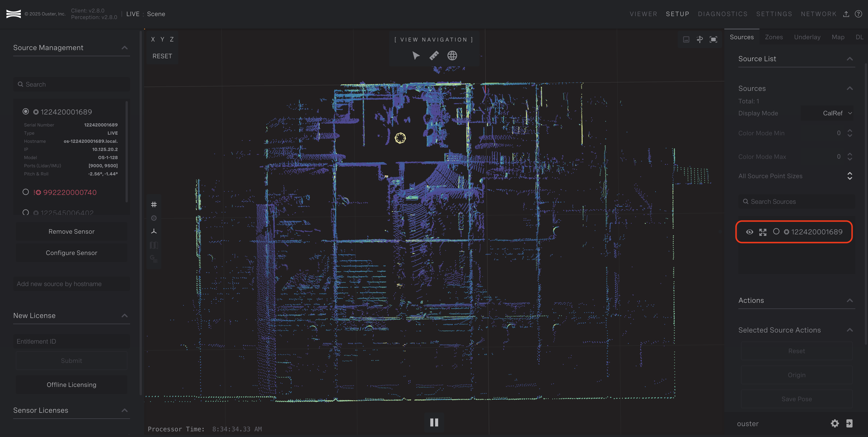Open the help question mark icon
868x437 pixels.
858,14
